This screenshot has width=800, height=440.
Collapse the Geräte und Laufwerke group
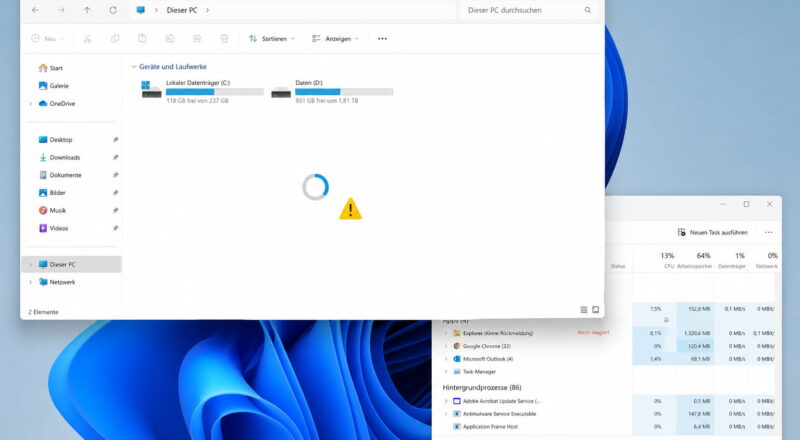tap(134, 67)
